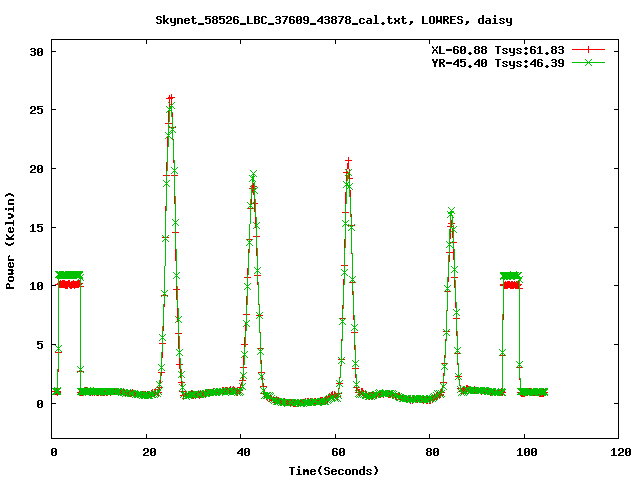Click the x-axis tick label 40
Image resolution: width=640 pixels, height=480 pixels.
click(x=244, y=452)
